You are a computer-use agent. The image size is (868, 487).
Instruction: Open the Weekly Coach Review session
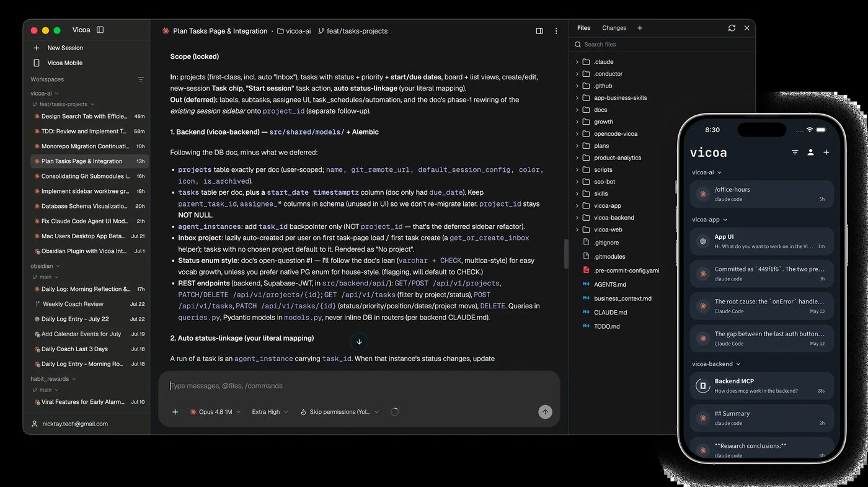point(89,304)
